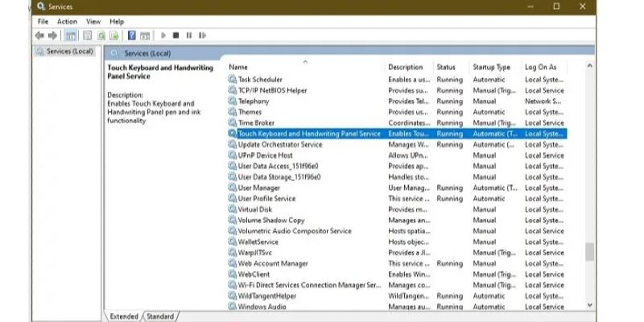644x322 pixels.
Task: Select Services (Local) in the console tree
Action: pyautogui.click(x=65, y=52)
